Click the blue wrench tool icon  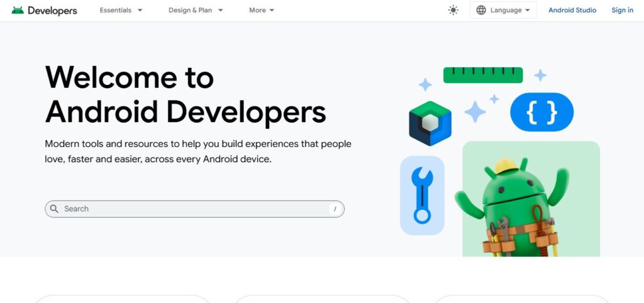pyautogui.click(x=422, y=196)
